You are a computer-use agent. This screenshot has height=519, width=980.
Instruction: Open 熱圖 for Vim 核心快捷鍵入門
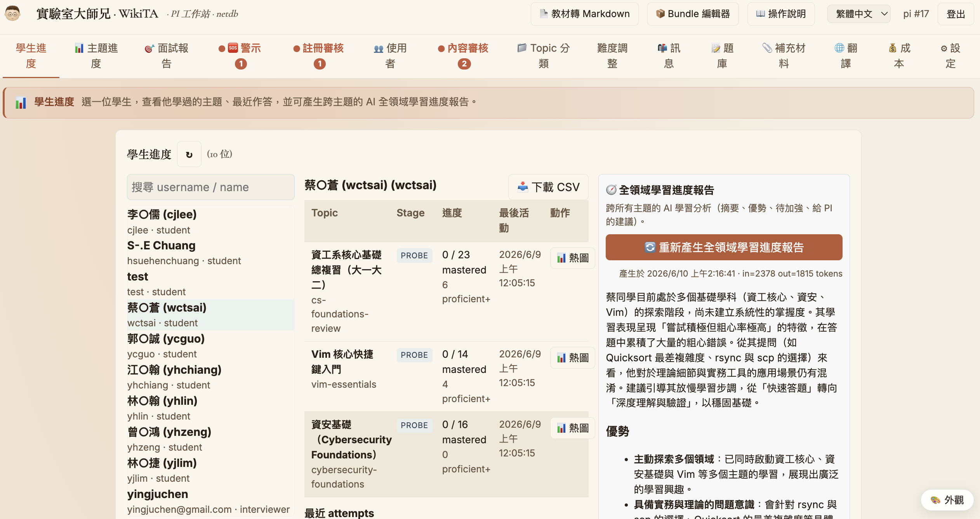click(573, 358)
